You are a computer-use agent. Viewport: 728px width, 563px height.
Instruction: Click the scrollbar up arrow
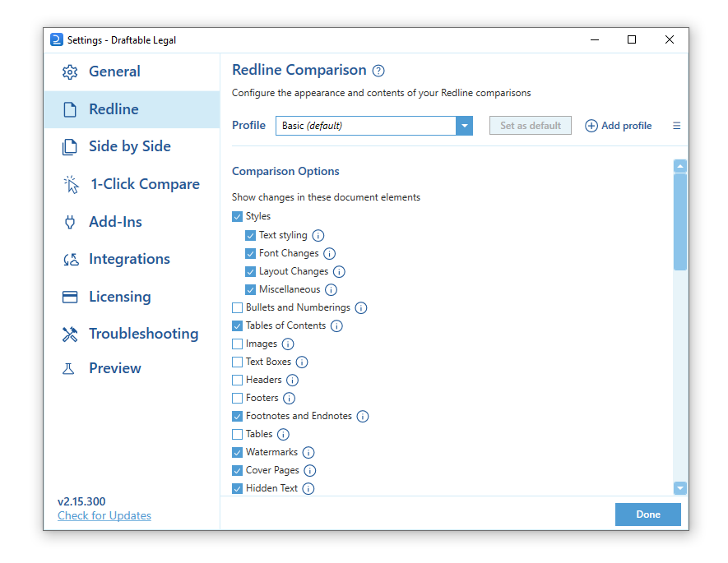click(680, 166)
